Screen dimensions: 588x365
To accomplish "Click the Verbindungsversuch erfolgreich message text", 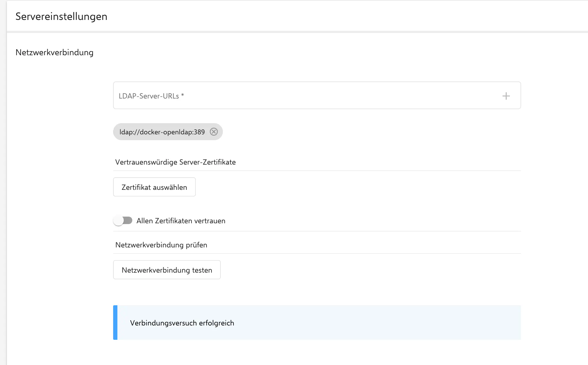I will (x=182, y=323).
